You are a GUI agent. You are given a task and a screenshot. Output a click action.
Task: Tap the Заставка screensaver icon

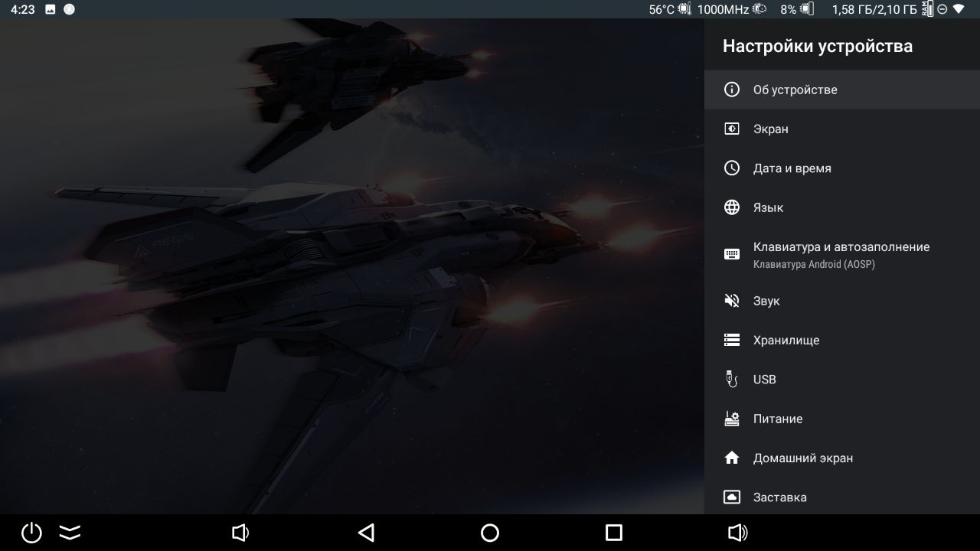(x=732, y=497)
